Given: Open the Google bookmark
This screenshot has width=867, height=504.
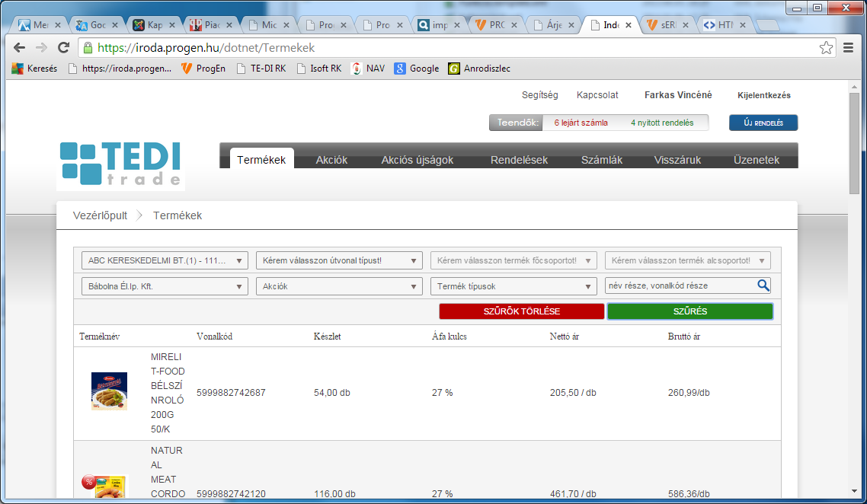Looking at the screenshot, I should [417, 69].
